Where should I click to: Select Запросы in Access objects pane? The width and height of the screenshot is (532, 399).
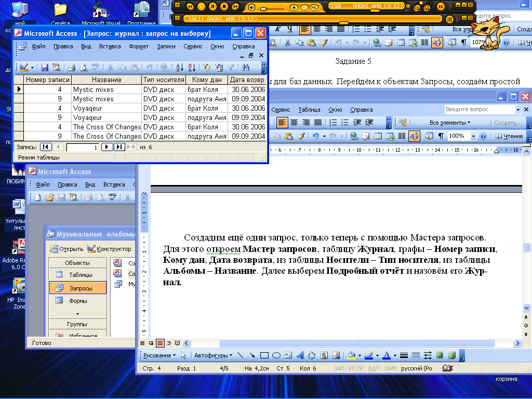[78, 288]
